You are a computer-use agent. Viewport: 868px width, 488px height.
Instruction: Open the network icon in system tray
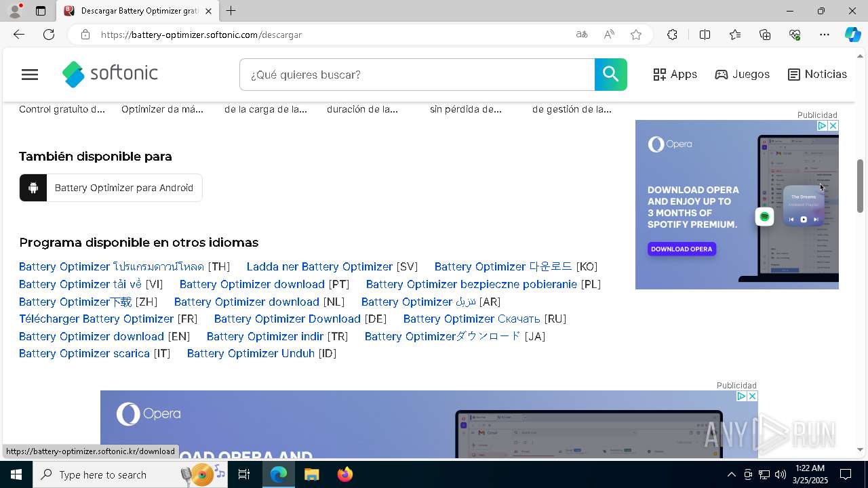[764, 474]
